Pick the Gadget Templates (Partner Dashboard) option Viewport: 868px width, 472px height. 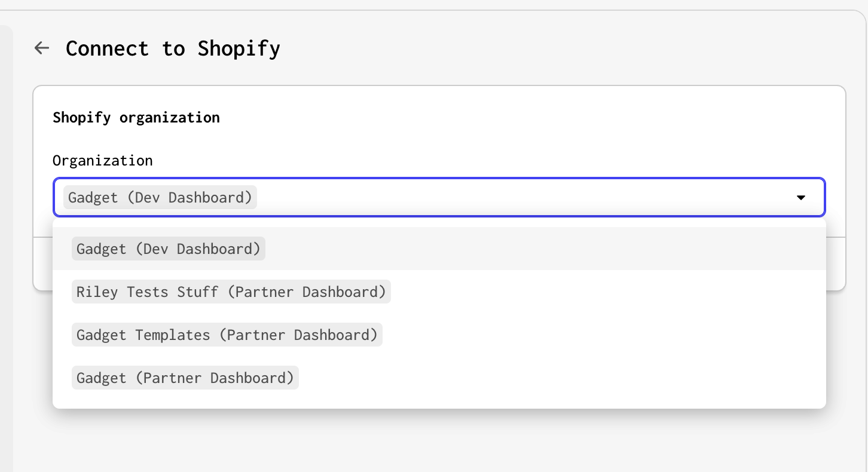coord(227,335)
